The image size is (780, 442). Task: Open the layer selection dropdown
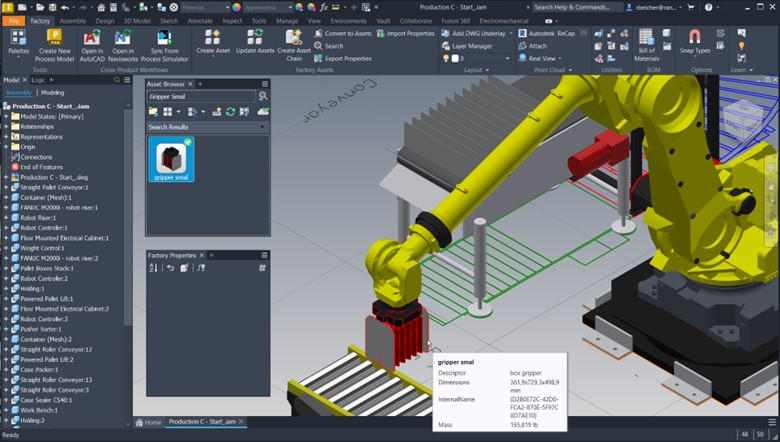pos(507,58)
